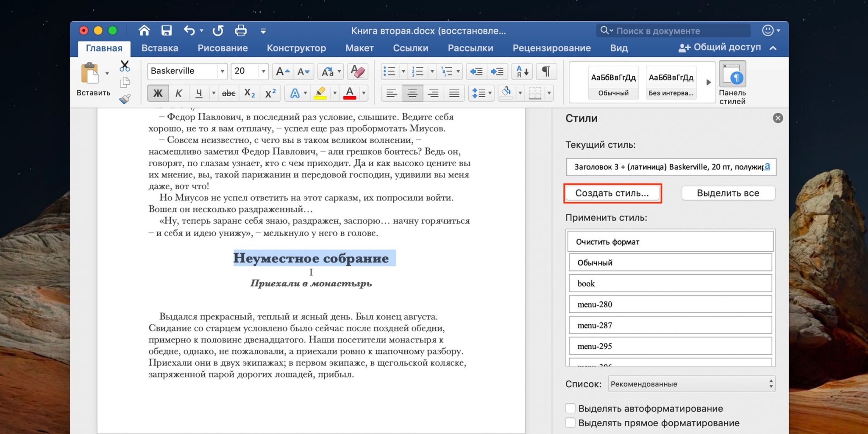Open the 'Рецензирование' ribbon tab
This screenshot has height=434, width=868.
point(551,48)
